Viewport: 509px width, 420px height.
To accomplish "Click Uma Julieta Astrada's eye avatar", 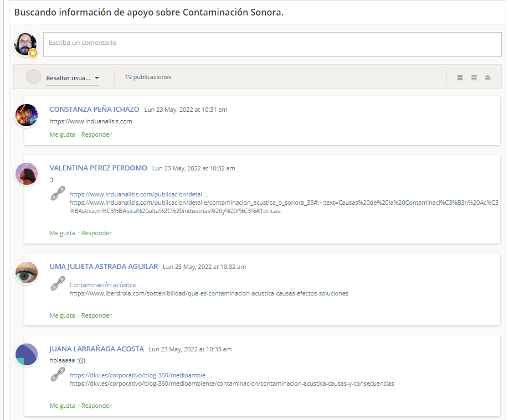I will (x=27, y=273).
